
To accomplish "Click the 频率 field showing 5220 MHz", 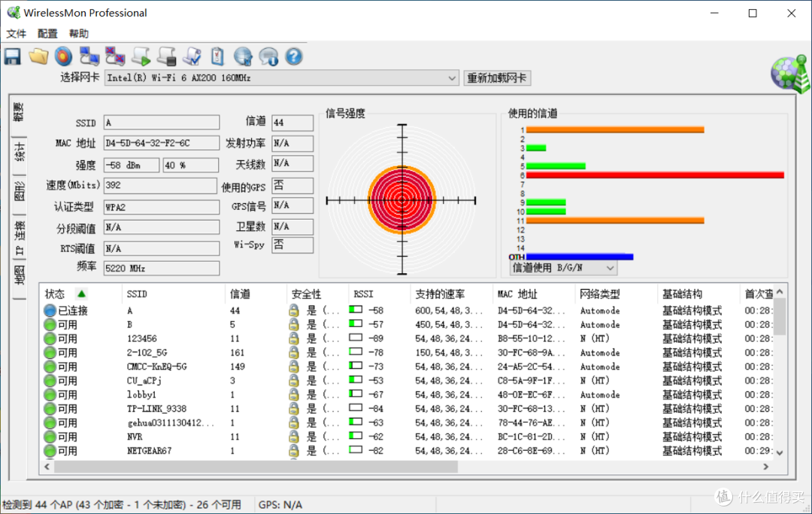I will [x=162, y=269].
